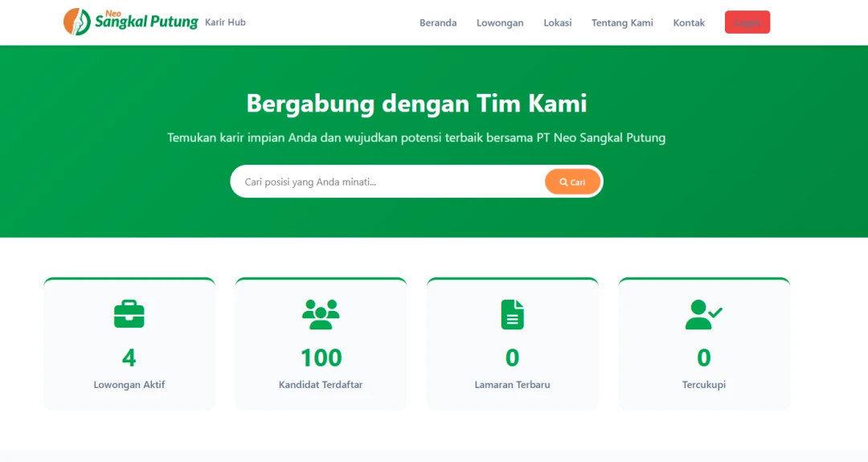Click the Kandidat Terdaftar label
868x462 pixels.
321,385
